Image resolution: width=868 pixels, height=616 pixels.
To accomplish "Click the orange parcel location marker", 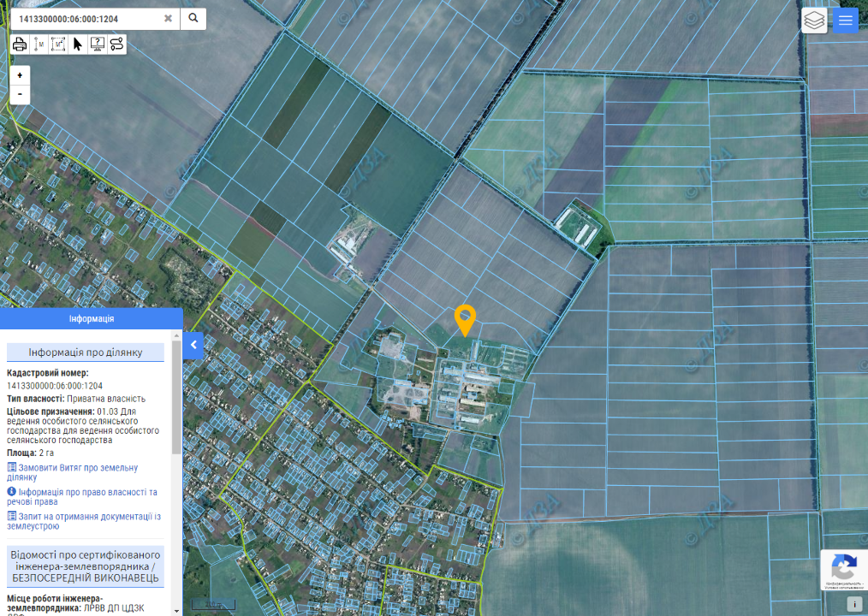I will click(465, 321).
